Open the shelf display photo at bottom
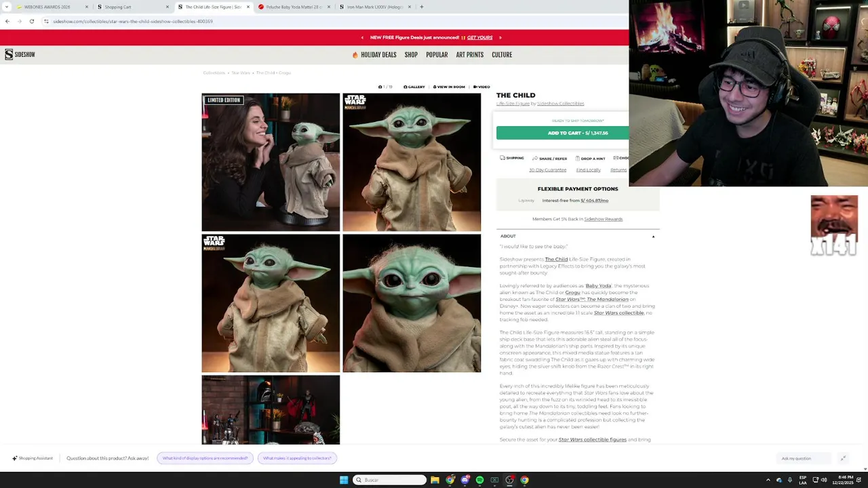 click(x=271, y=409)
